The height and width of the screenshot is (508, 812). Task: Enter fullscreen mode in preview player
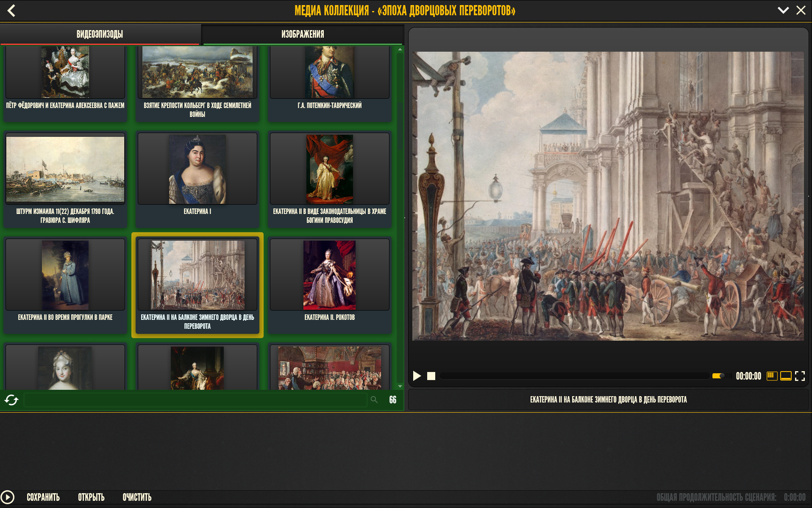[x=800, y=376]
